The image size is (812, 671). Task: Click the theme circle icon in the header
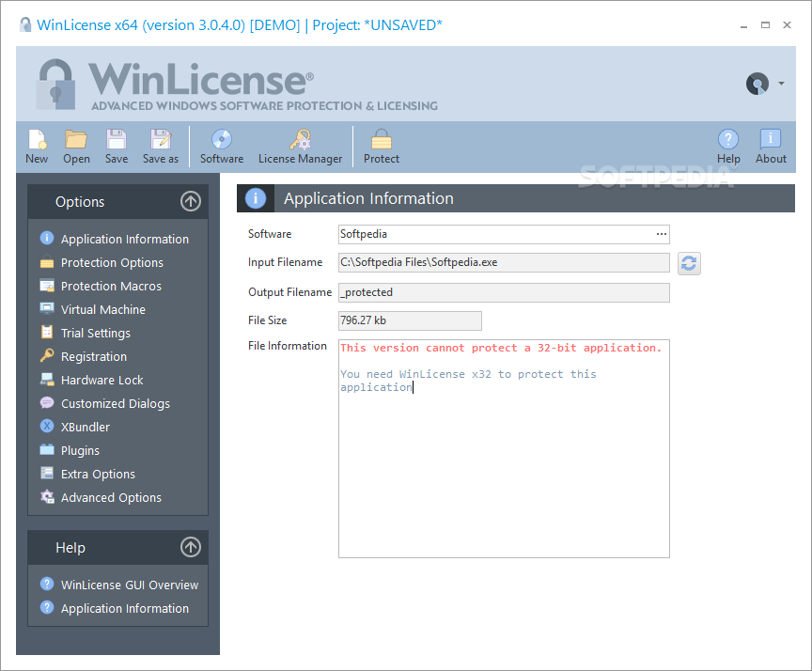(757, 84)
